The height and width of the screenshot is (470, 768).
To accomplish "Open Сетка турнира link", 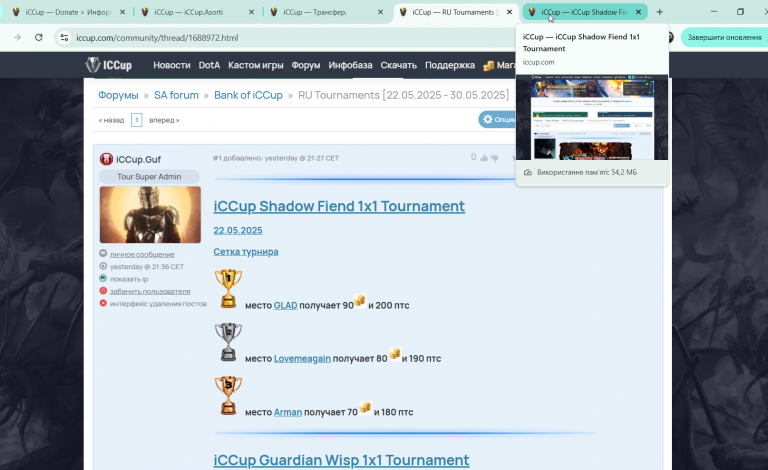I will (246, 252).
